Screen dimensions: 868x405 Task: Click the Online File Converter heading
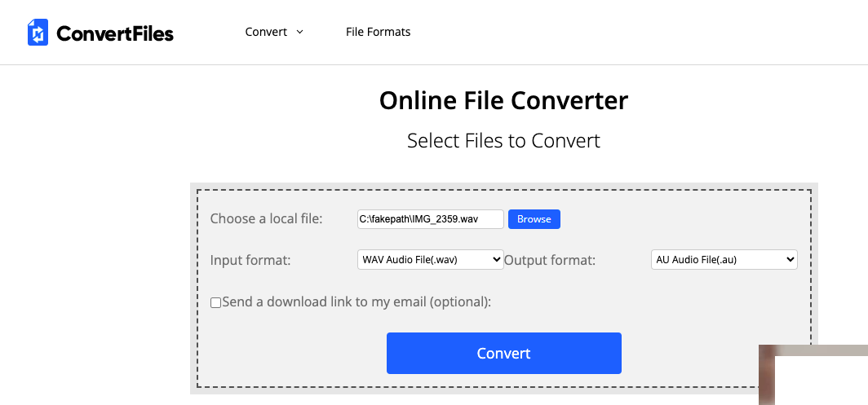tap(503, 100)
